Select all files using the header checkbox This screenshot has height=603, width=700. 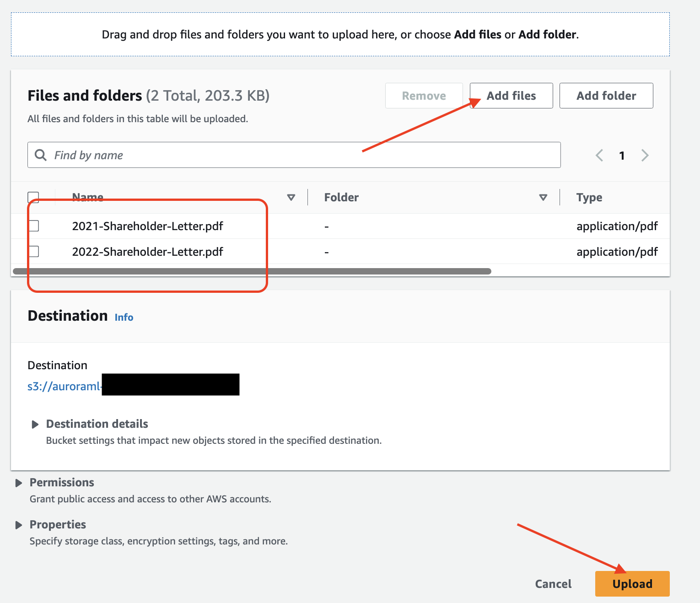pos(33,196)
